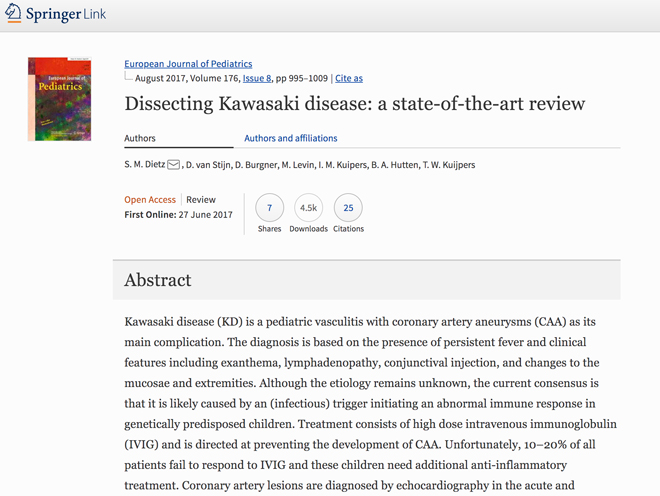Screen dimensions: 660x496
Task: Click abstract line starting genetically predisposed children
Action: 370,424
